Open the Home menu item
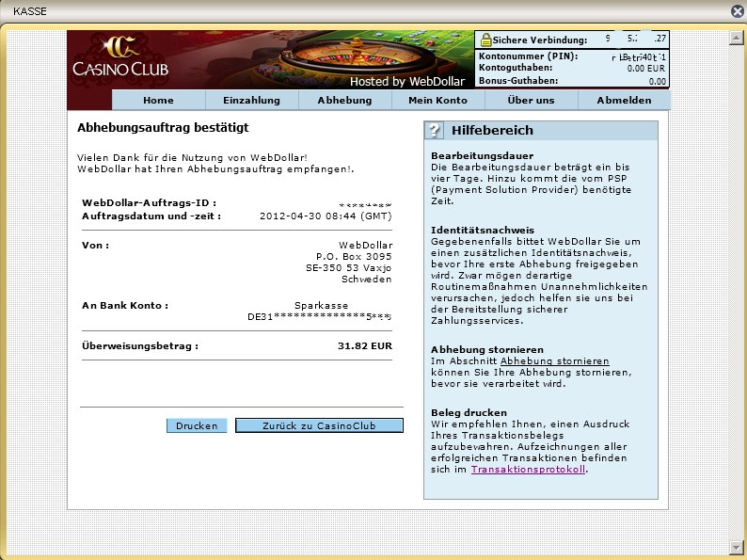 (x=158, y=100)
